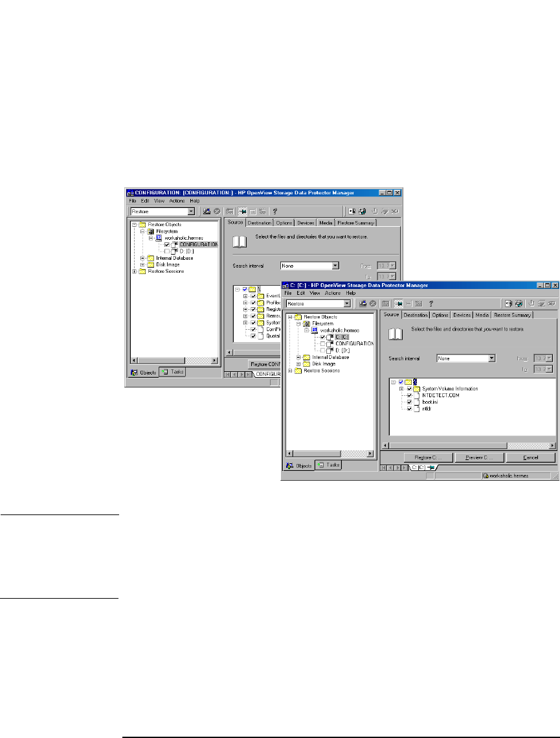560x738 pixels.
Task: Click Restore CONF button in CONFIGURATION window
Action: (265, 364)
